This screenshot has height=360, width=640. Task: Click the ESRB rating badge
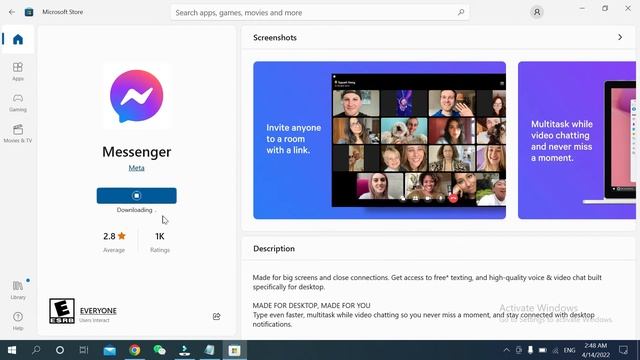coord(62,311)
